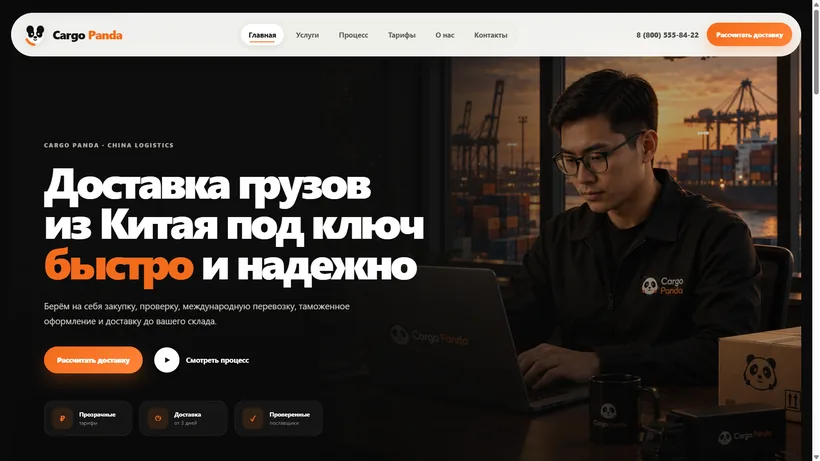Go to the Услуги menu item
Screen dimensions: 820x461
click(307, 35)
